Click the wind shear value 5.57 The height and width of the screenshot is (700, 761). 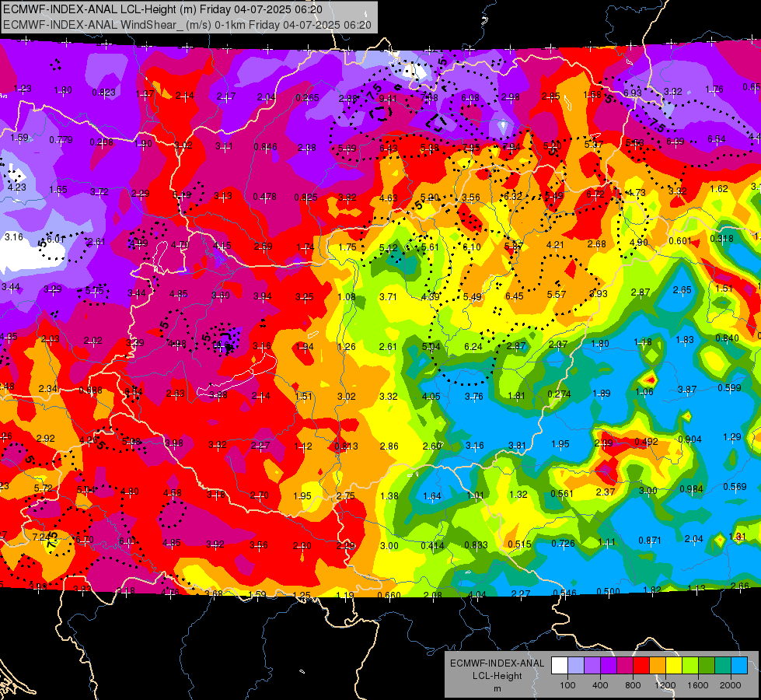point(557,294)
